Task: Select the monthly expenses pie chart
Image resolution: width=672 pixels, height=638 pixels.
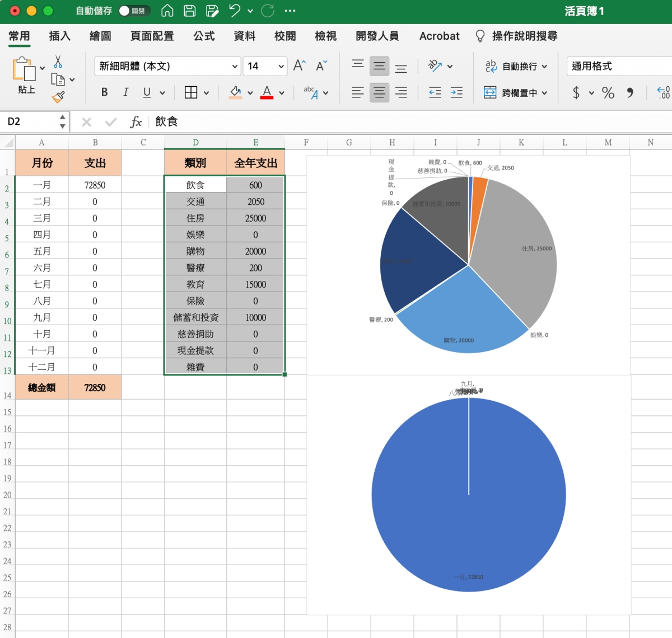Action: click(x=469, y=495)
